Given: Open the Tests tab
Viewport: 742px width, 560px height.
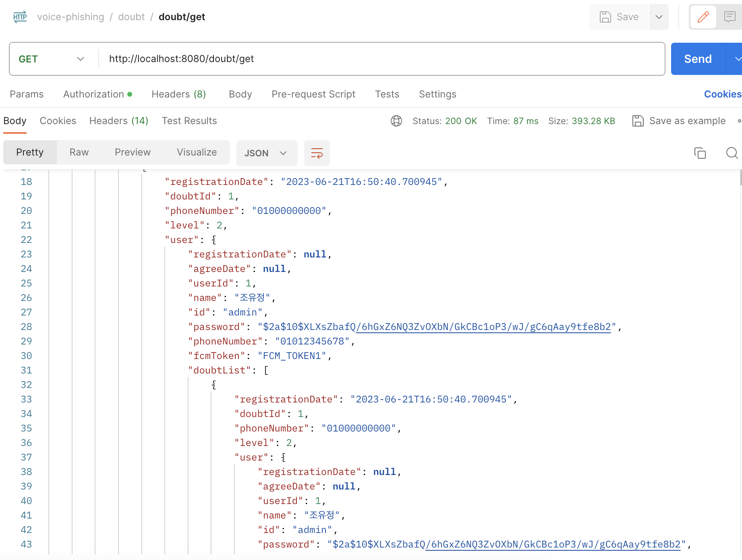Looking at the screenshot, I should (387, 94).
